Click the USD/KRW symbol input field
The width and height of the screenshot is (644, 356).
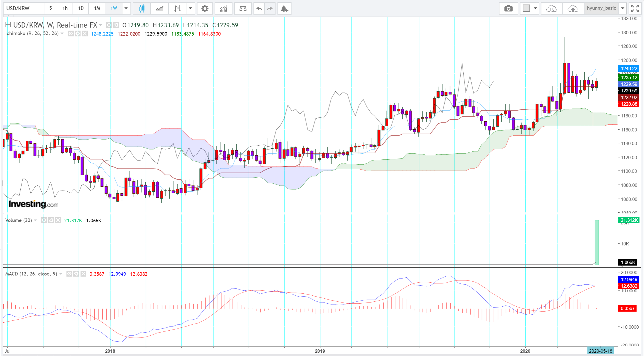(x=23, y=8)
